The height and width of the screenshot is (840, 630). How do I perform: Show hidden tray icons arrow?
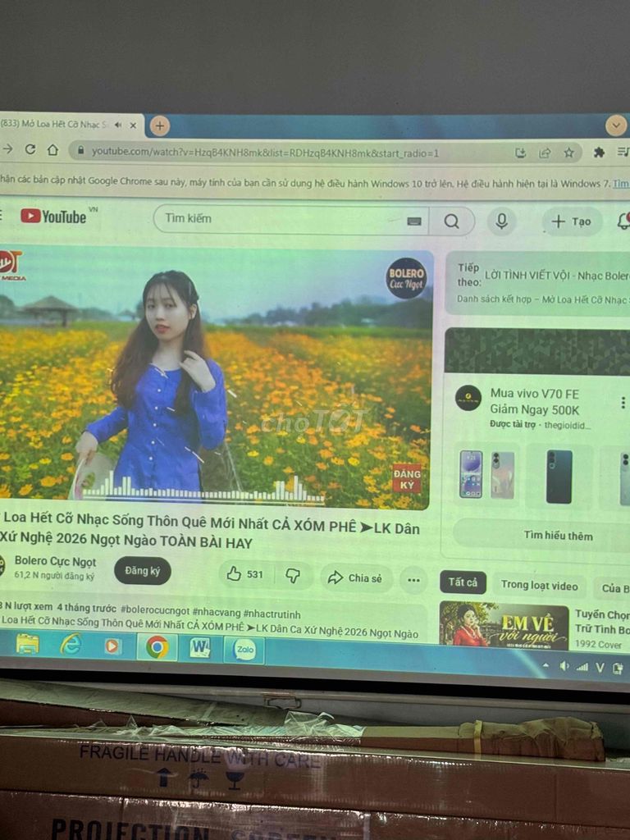point(546,664)
